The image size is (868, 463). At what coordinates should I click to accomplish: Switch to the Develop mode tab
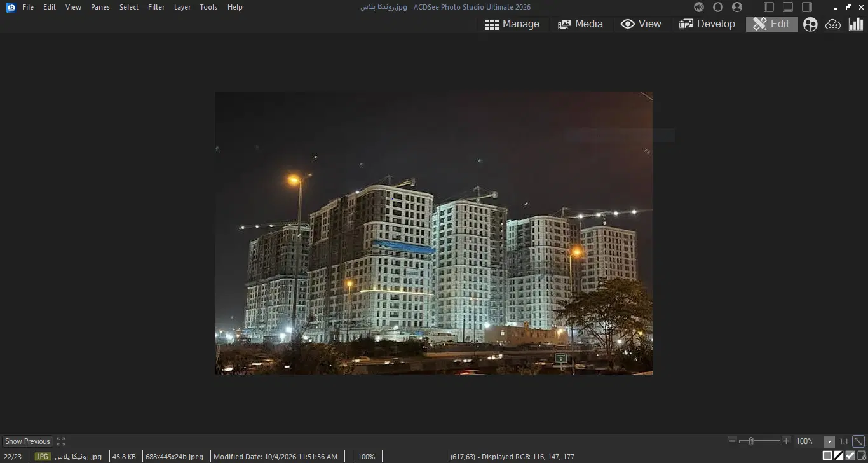point(707,24)
